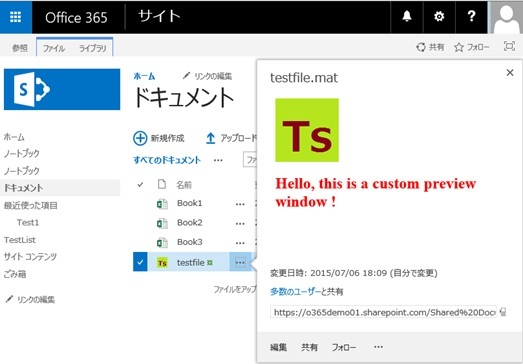523x364 pixels.
Task: Sort by the 名前 column header
Action: coord(184,185)
